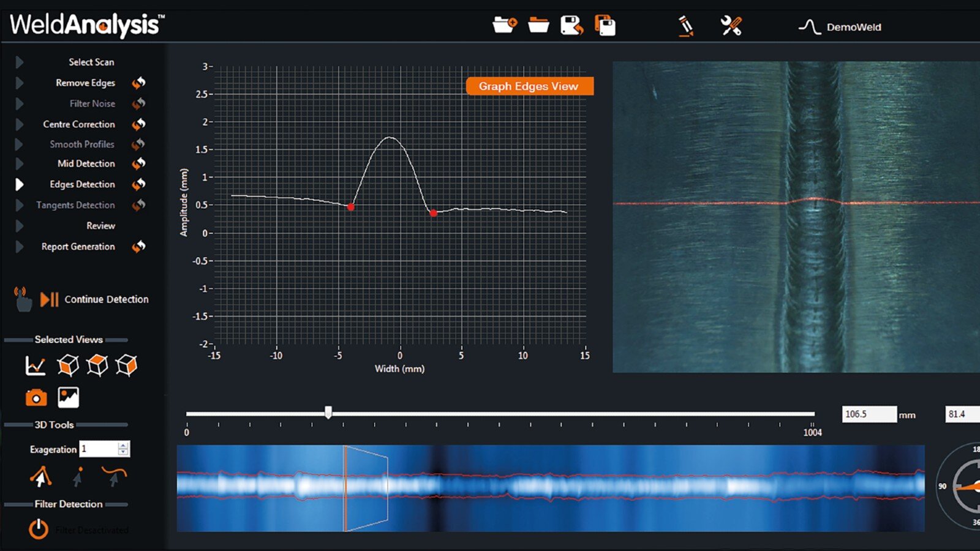Click the Graph Edges View button
The image size is (980, 551).
point(529,86)
